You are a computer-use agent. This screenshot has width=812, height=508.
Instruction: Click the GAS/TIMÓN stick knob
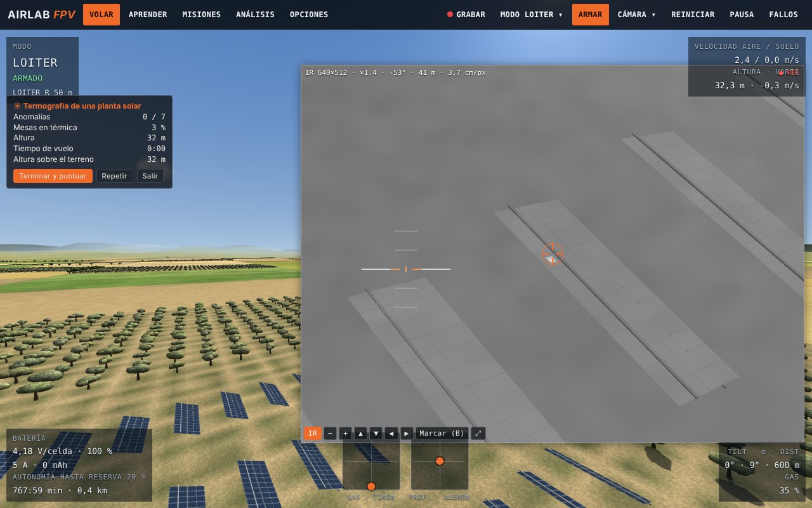point(371,486)
